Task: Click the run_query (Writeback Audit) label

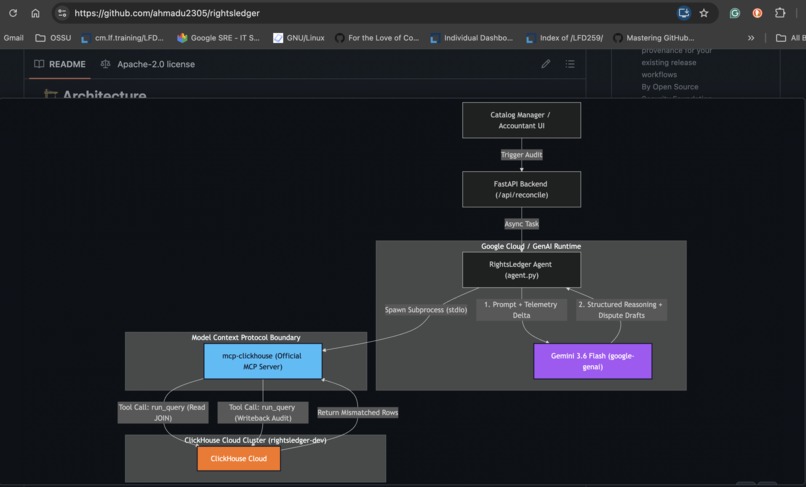Action: point(263,412)
